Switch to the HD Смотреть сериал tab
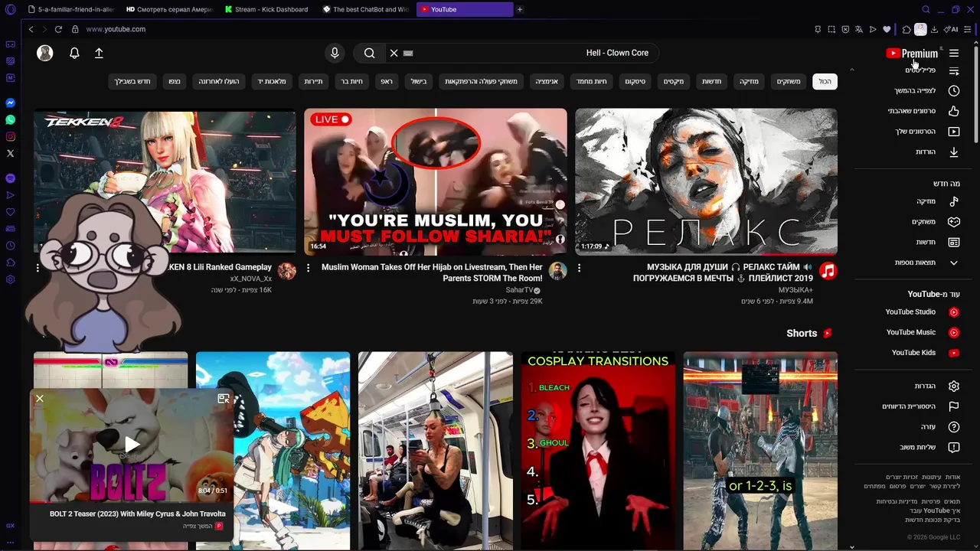 pos(169,9)
